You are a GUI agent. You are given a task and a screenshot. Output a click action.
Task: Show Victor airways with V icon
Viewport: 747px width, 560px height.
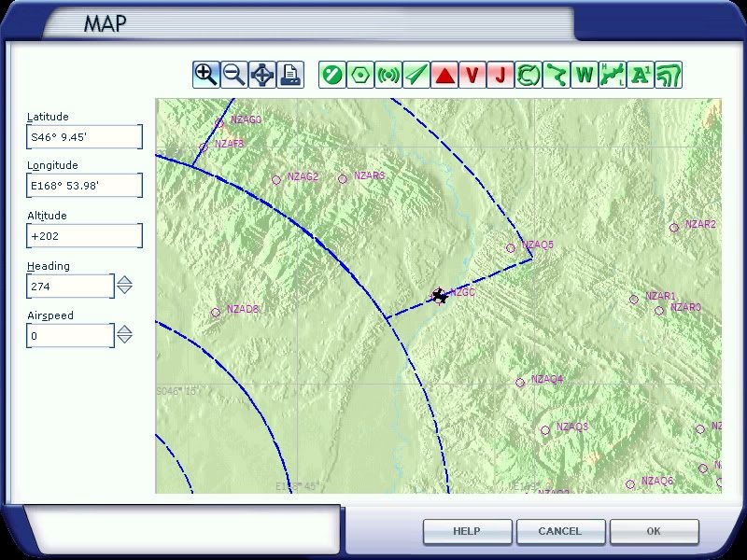472,75
